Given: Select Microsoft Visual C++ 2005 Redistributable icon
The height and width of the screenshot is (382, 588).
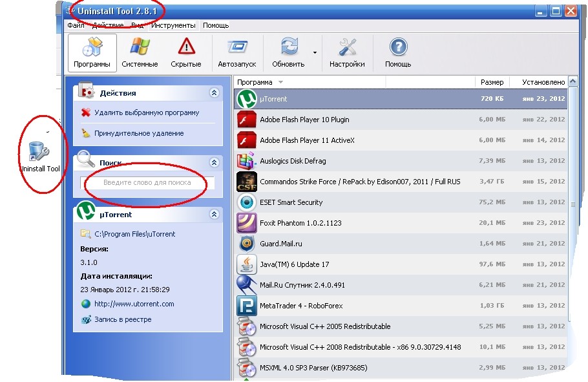Looking at the screenshot, I should click(x=247, y=326).
